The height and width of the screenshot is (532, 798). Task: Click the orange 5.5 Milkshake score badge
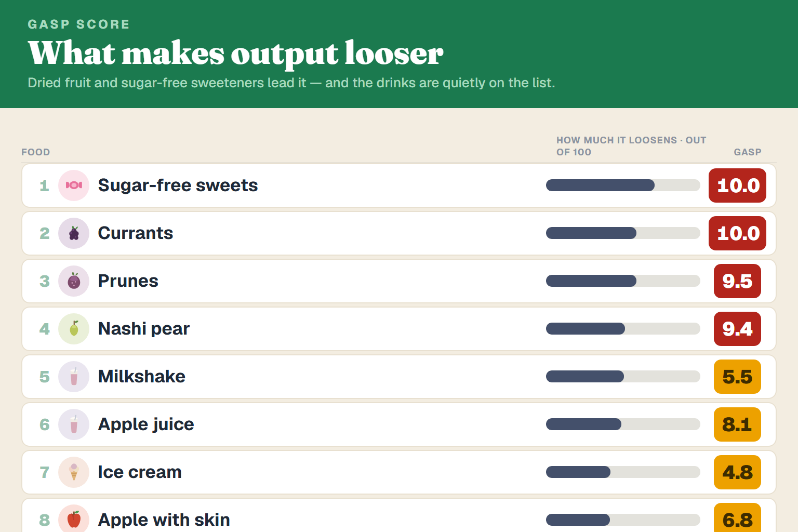tap(737, 377)
